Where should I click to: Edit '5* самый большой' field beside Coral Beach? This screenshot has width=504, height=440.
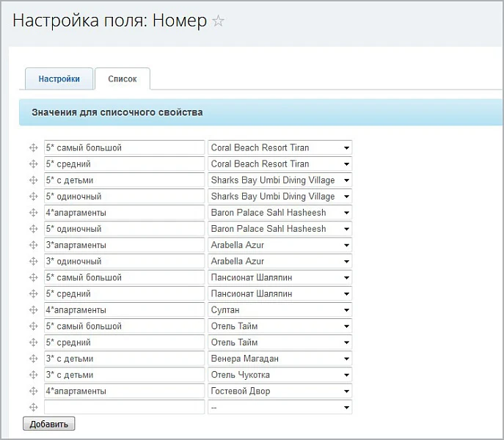[x=125, y=148]
